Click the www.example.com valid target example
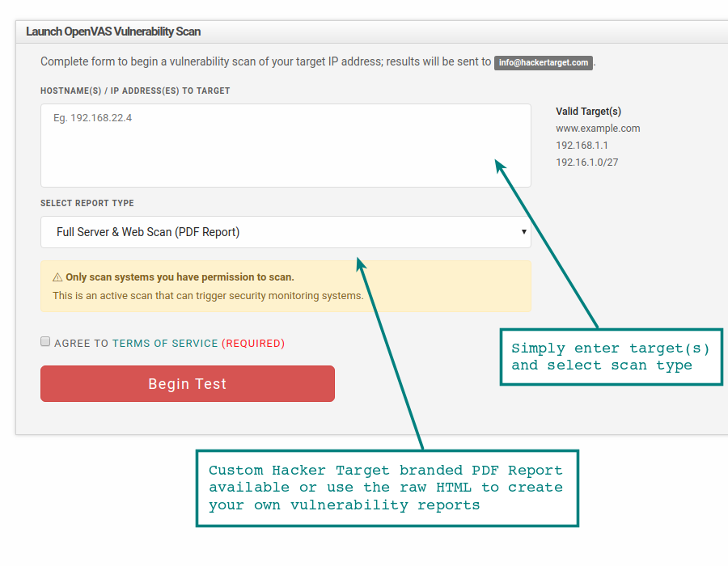Viewport: 728px width, 566px height. point(598,129)
